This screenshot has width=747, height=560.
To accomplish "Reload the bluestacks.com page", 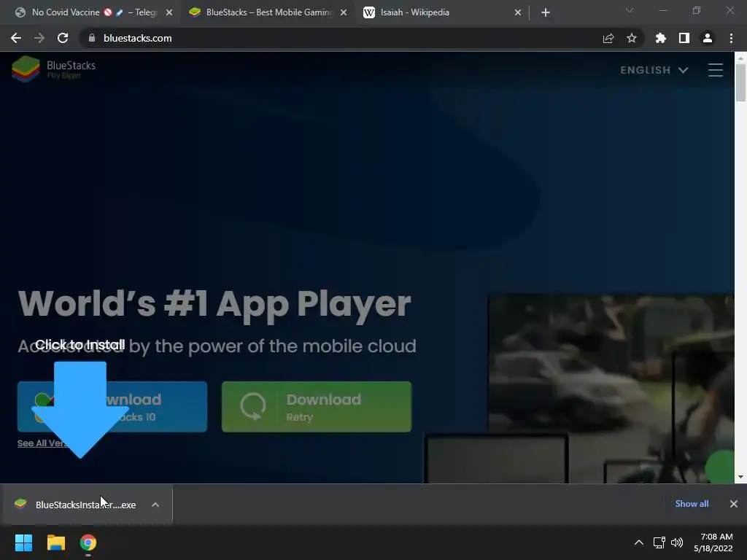I will [x=63, y=38].
